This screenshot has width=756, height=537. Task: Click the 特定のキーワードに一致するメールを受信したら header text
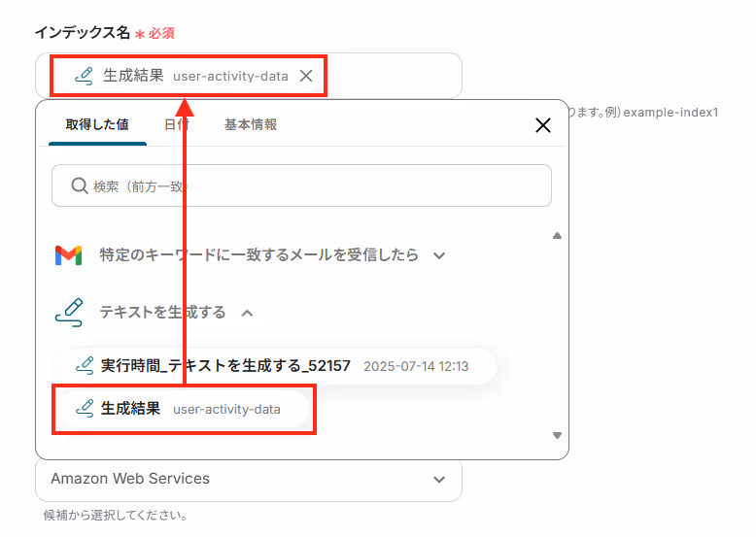(258, 255)
